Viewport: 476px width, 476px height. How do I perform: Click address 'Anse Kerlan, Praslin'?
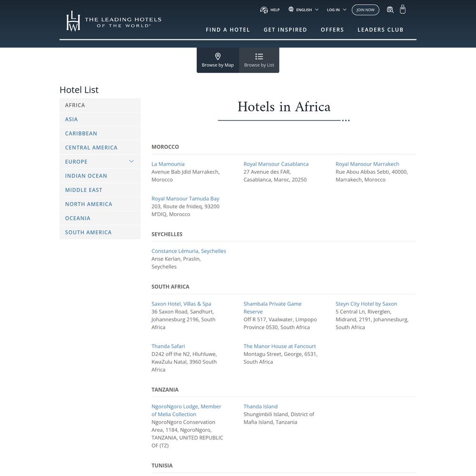(176, 259)
